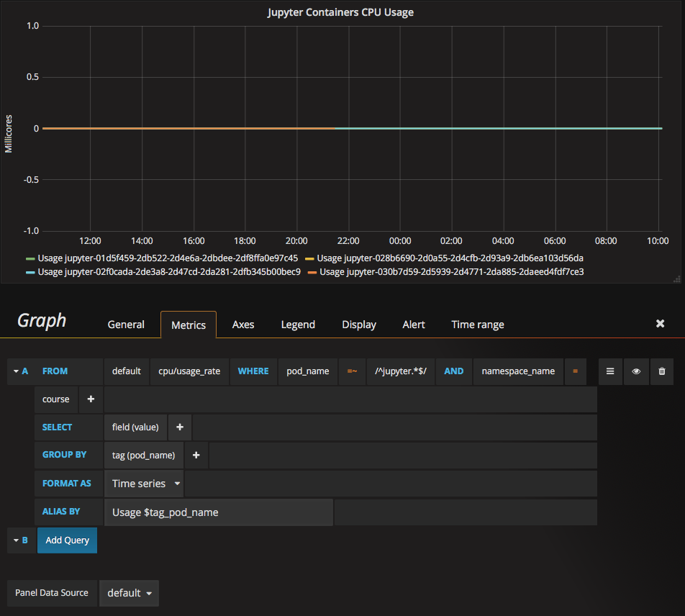Open the Time series format dropdown
This screenshot has width=685, height=616.
(x=144, y=484)
